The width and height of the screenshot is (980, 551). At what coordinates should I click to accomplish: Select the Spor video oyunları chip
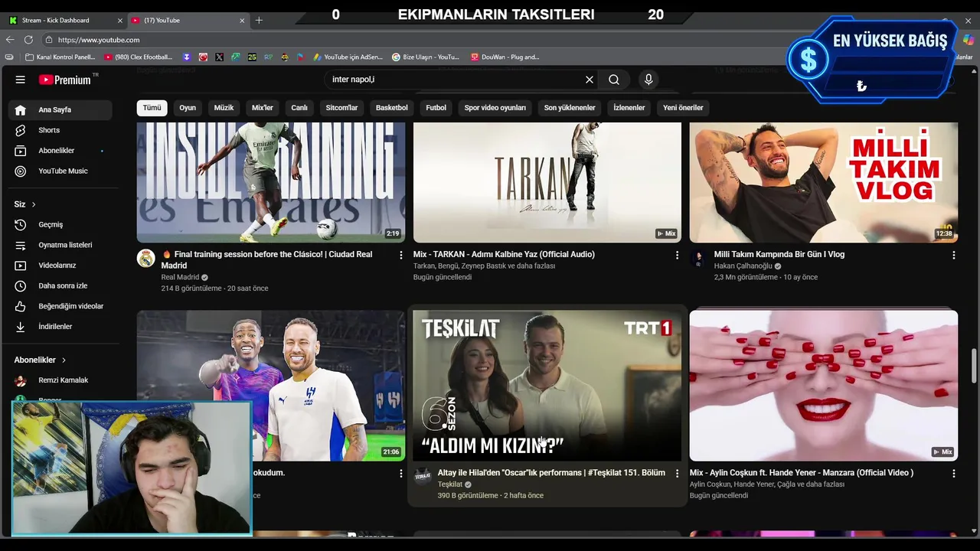495,108
